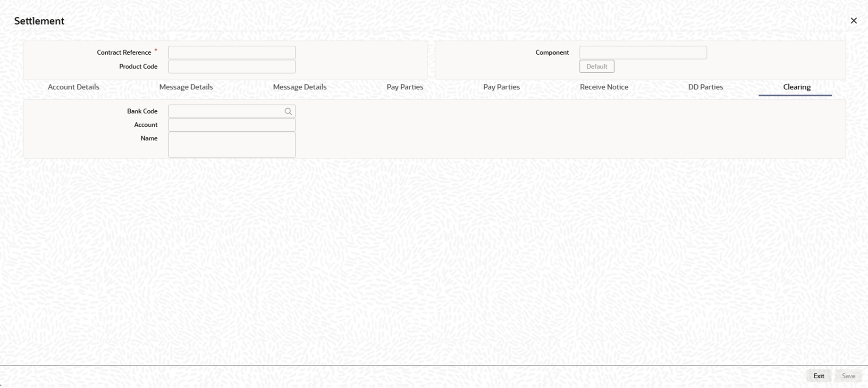Click the Bank Code label
This screenshot has height=388, width=868.
click(x=142, y=111)
